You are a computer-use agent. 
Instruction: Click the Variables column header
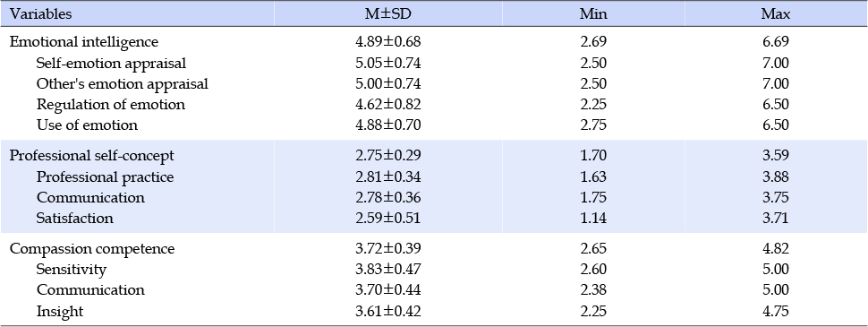pos(41,14)
